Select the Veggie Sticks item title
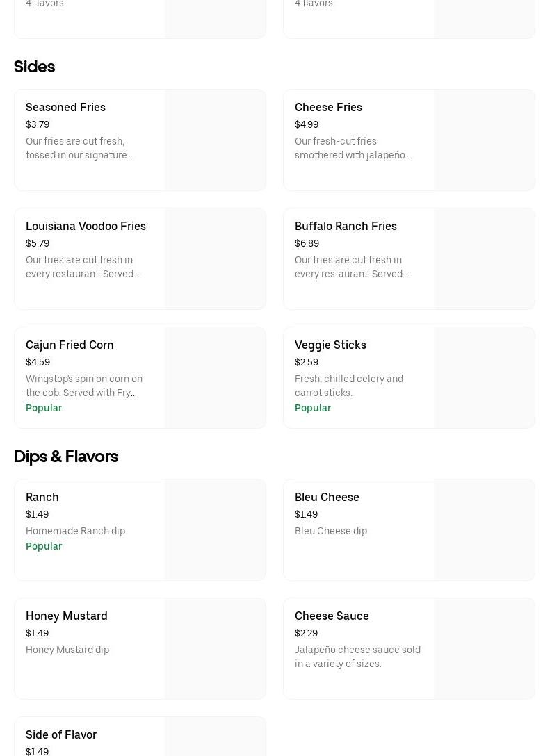Image resolution: width=559 pixels, height=756 pixels. pyautogui.click(x=330, y=345)
